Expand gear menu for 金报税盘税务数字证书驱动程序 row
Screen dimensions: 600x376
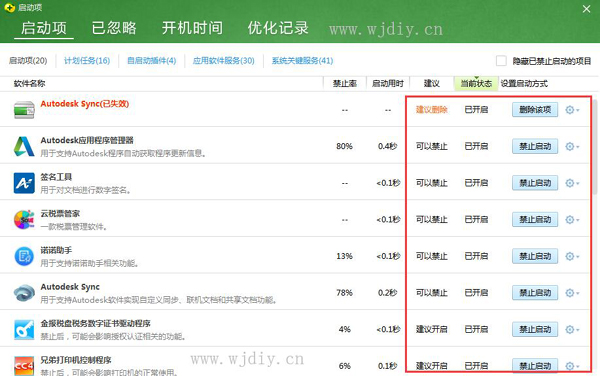[572, 330]
